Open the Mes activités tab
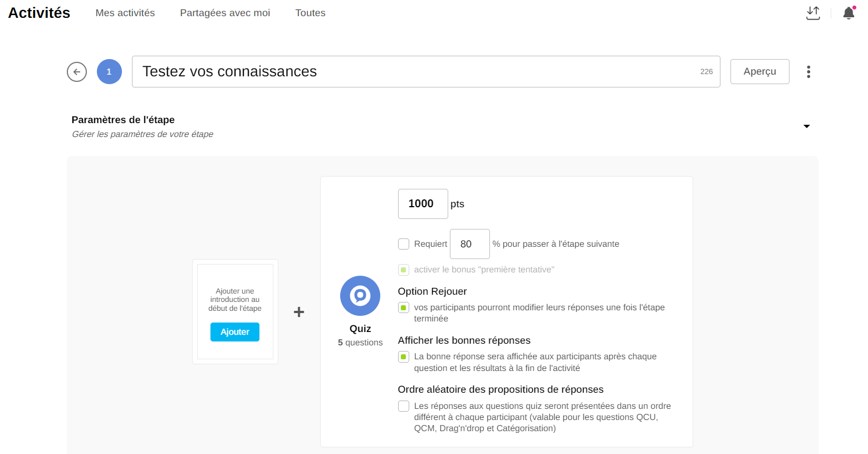The image size is (868, 454). point(125,13)
